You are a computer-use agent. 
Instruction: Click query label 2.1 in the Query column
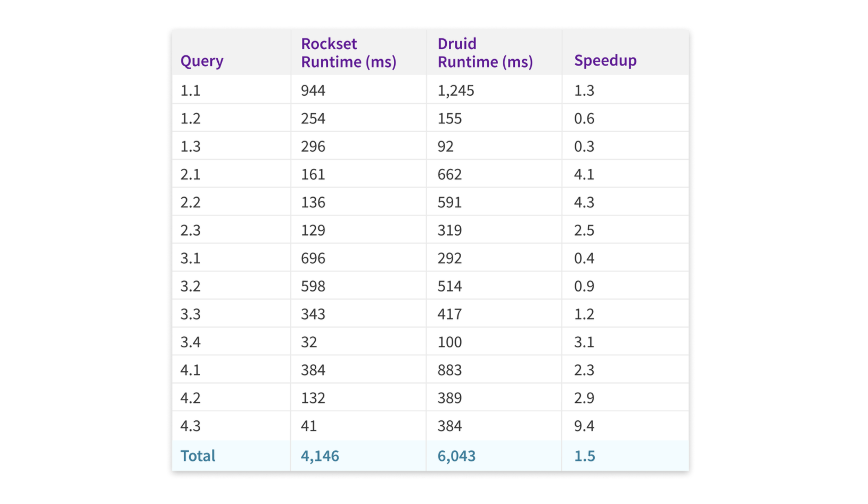pos(191,174)
